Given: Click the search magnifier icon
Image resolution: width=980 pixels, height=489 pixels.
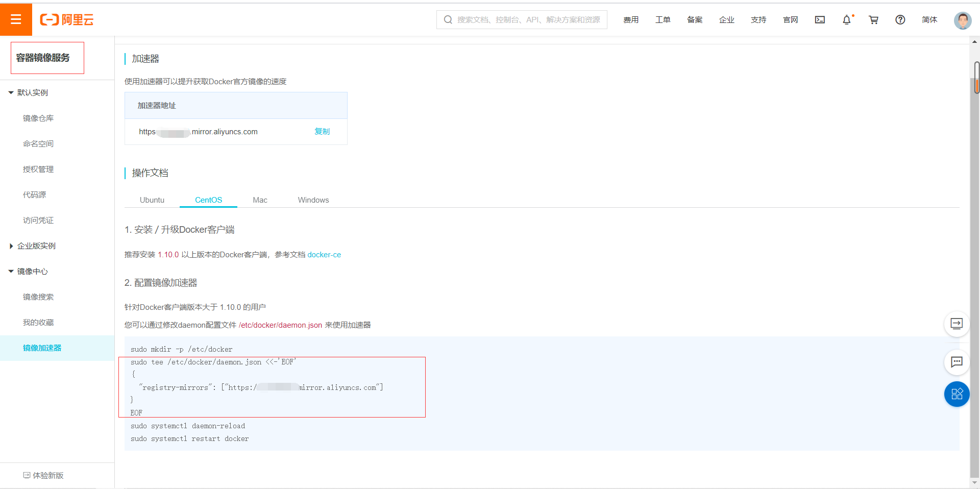Looking at the screenshot, I should click(x=448, y=20).
